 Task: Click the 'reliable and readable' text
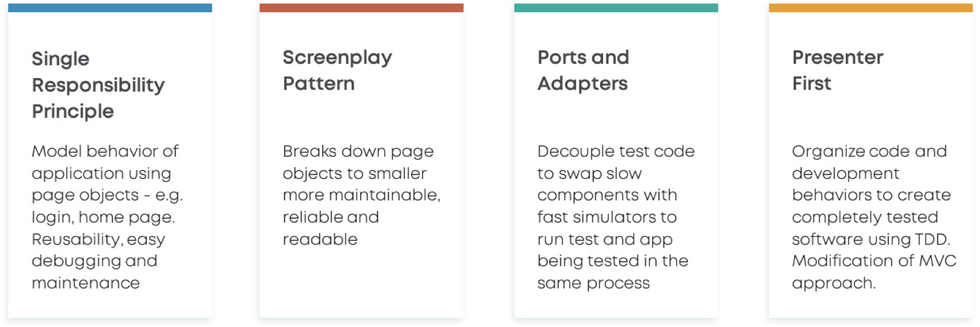[331, 228]
